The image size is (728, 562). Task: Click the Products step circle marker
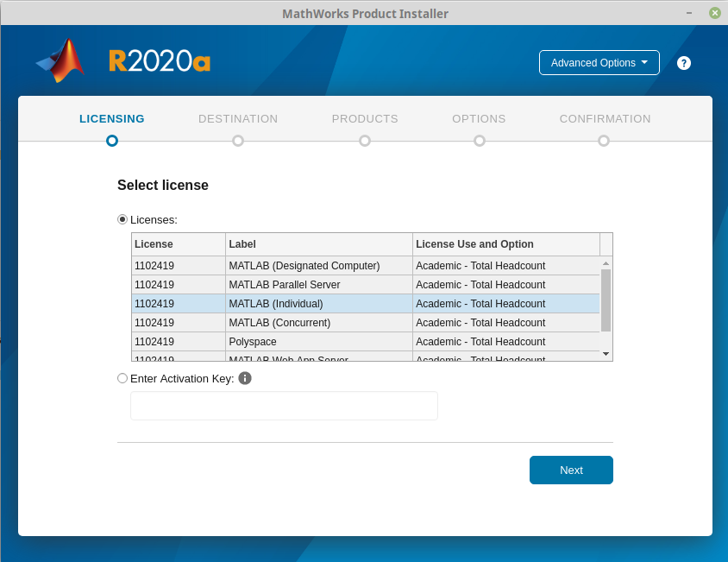point(365,141)
